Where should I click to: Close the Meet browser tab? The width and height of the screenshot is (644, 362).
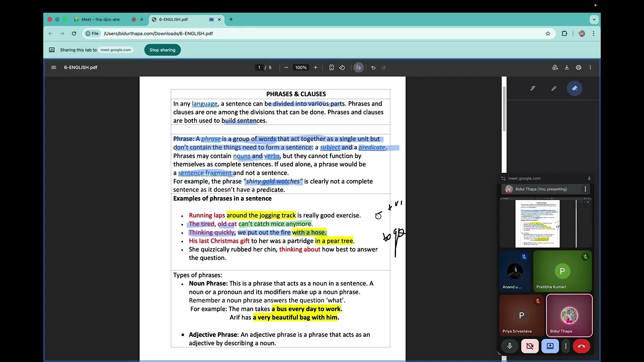[x=141, y=20]
